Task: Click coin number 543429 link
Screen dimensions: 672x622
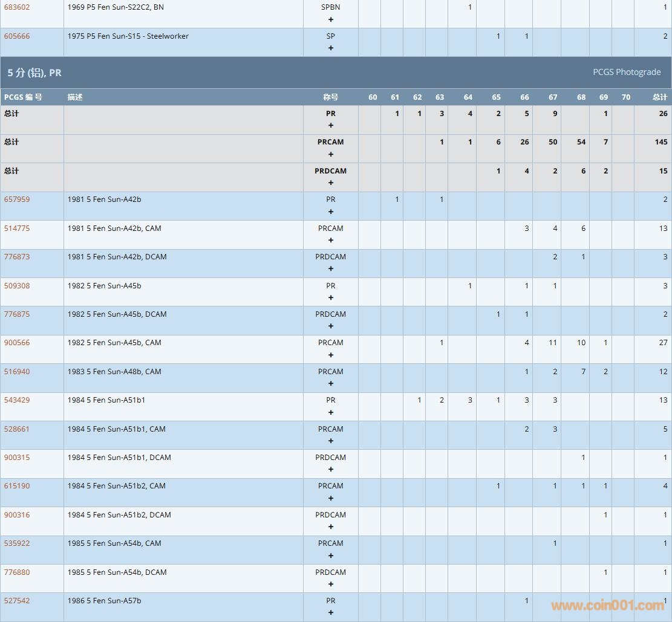Action: (17, 400)
